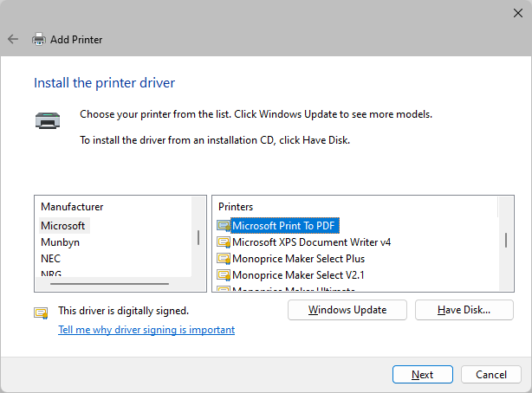Click the Manufacturer list horizontal scrollbar
The image size is (532, 393).
coord(109,284)
